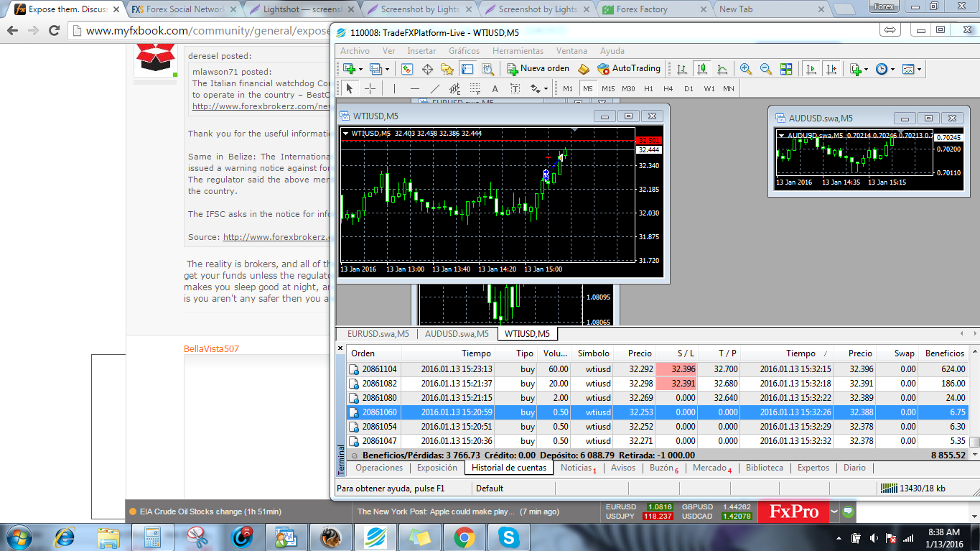Switch to the AUDUSD.swa,M5 chart tab
Viewport: 980px width, 551px height.
(457, 334)
